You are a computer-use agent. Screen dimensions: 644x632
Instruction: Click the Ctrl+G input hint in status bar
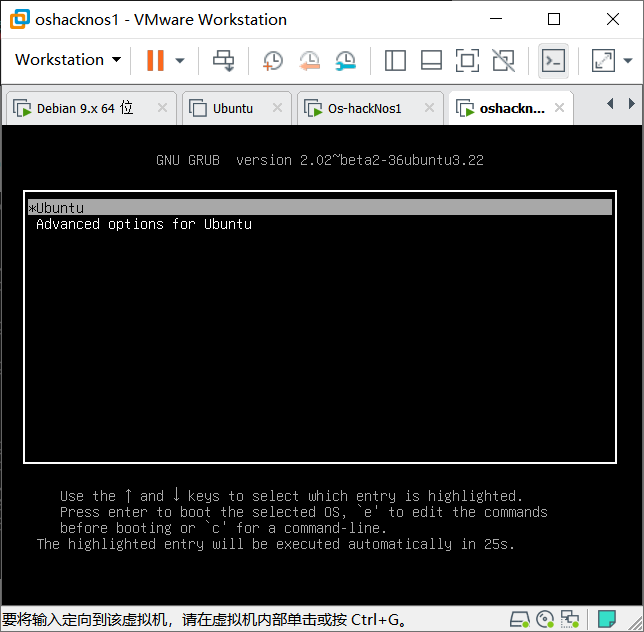click(204, 619)
